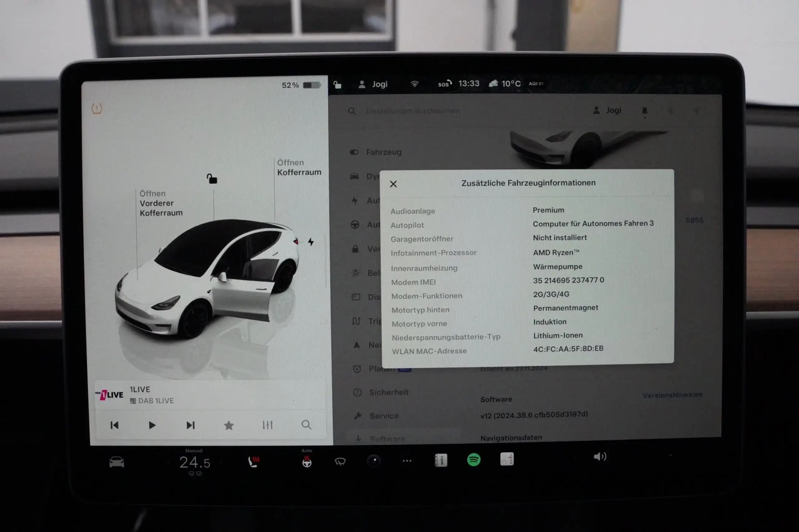
Task: Tap Garagentoröffner row label
Action: point(422,239)
